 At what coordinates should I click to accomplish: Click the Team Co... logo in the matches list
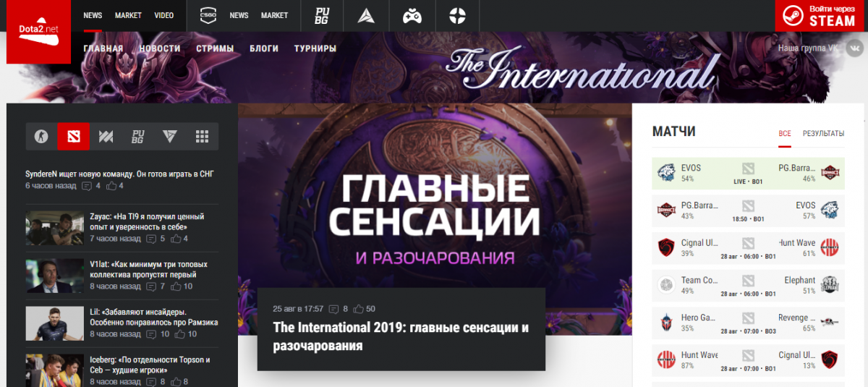point(665,285)
